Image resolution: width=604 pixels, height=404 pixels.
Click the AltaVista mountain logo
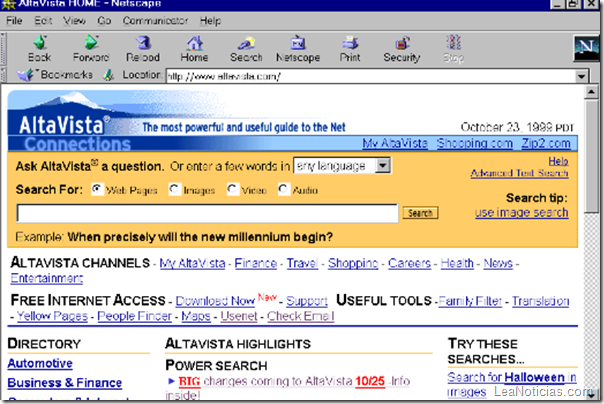pos(64,114)
